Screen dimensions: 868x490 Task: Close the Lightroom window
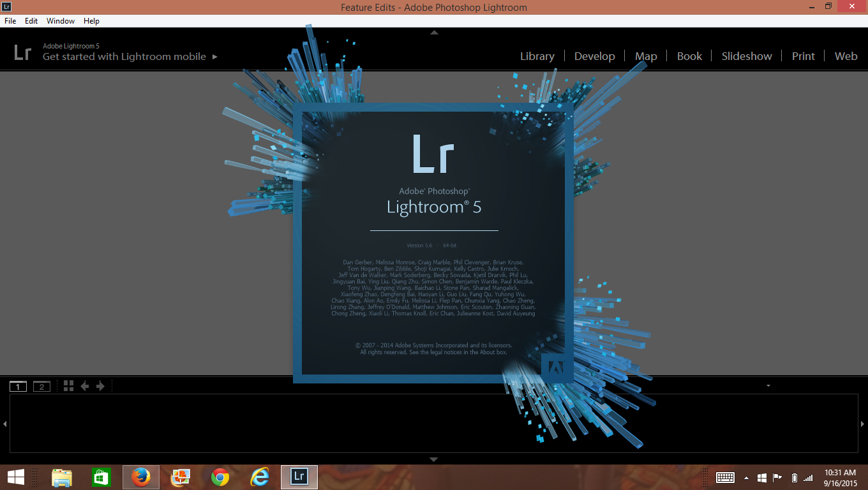[853, 6]
